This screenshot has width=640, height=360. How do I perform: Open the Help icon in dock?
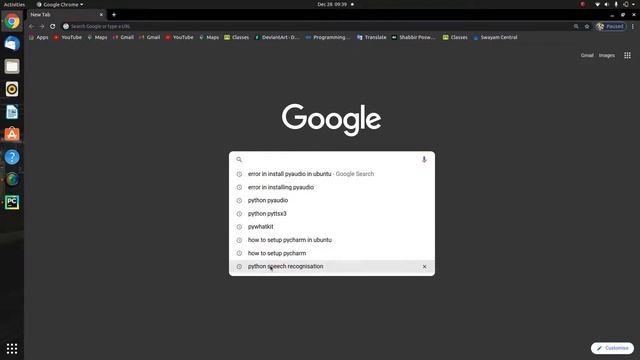pyautogui.click(x=12, y=157)
